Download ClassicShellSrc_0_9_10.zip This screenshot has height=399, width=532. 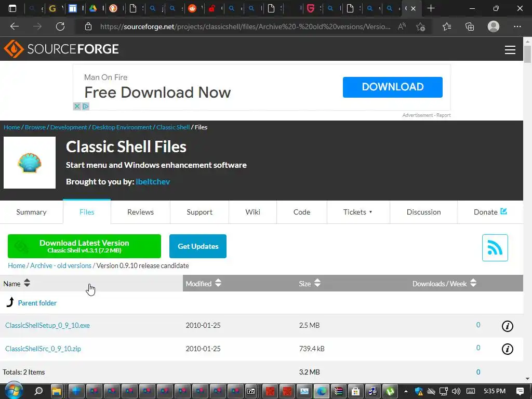click(x=43, y=349)
